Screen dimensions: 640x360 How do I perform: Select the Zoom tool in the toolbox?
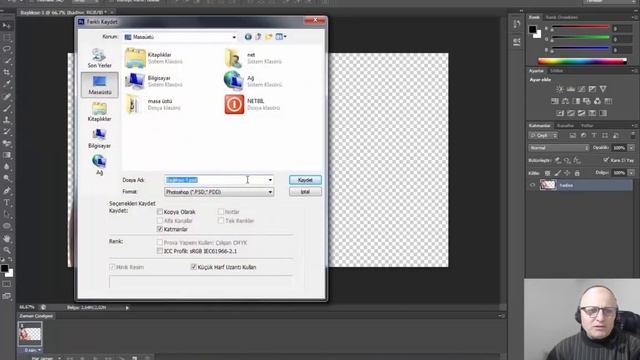coord(7,250)
